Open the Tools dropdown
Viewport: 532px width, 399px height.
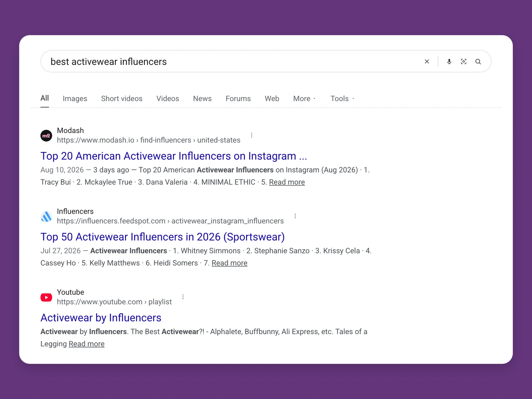pyautogui.click(x=342, y=98)
